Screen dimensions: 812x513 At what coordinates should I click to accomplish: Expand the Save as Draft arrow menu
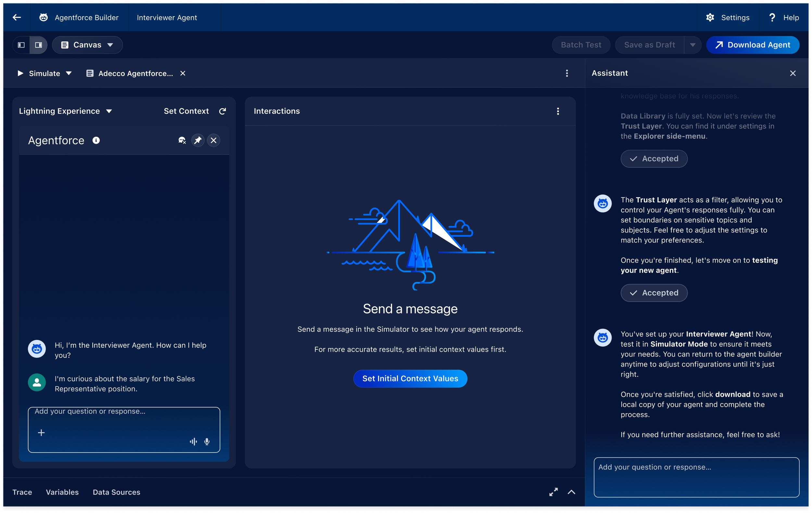692,45
